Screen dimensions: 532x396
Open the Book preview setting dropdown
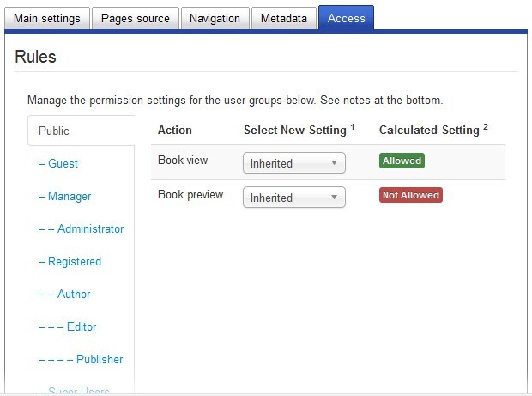(x=294, y=198)
